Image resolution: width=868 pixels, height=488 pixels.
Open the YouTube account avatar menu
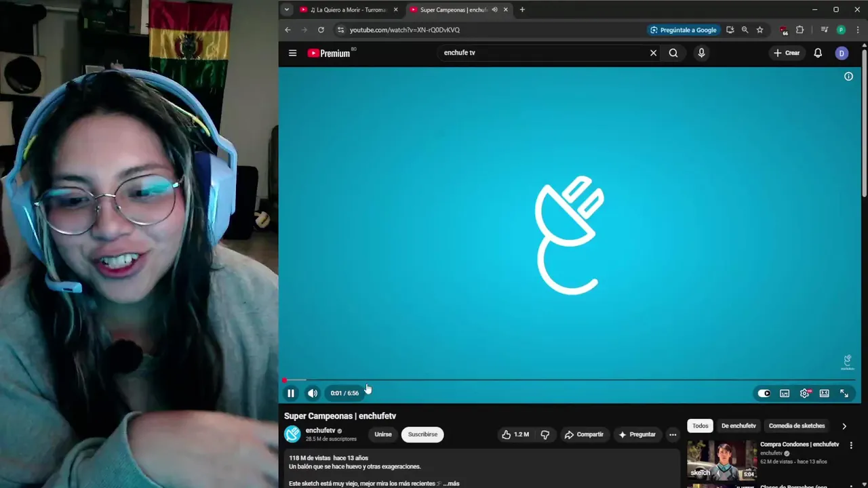(x=842, y=53)
